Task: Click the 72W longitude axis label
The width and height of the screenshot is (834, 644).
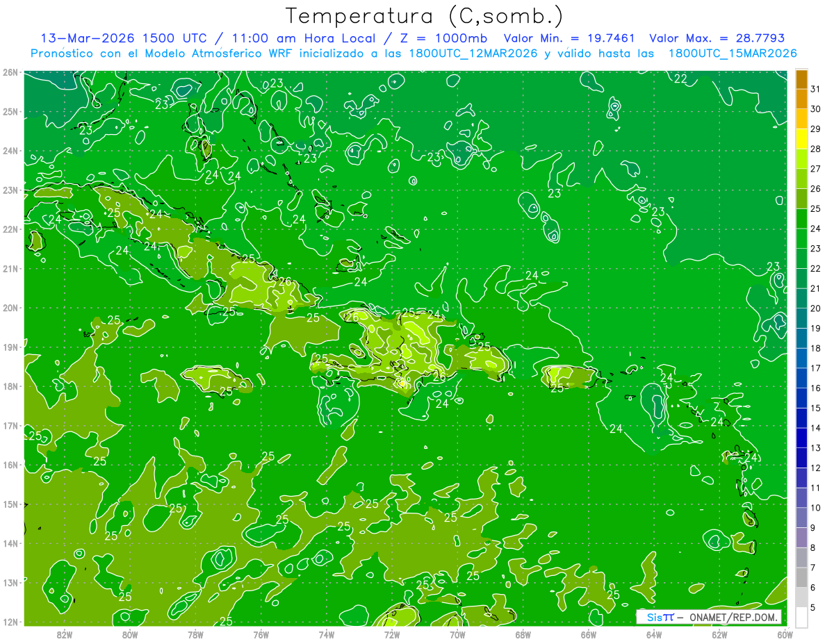Action: tap(392, 634)
